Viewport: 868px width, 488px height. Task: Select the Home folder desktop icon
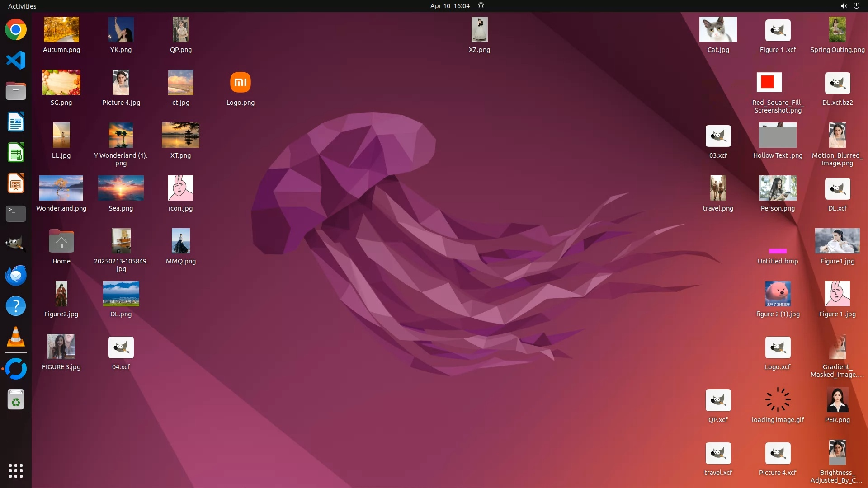pyautogui.click(x=61, y=242)
